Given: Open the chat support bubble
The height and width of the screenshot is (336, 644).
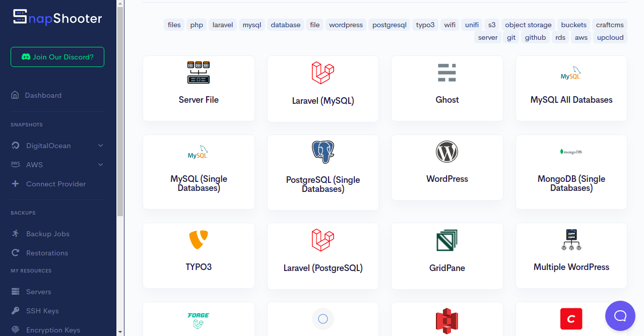Looking at the screenshot, I should tap(620, 316).
